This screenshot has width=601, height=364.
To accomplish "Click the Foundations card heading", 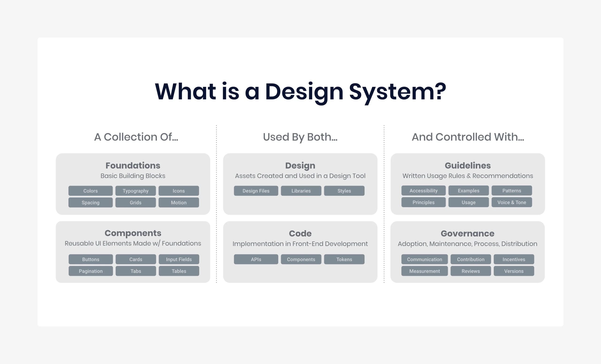I will click(133, 165).
